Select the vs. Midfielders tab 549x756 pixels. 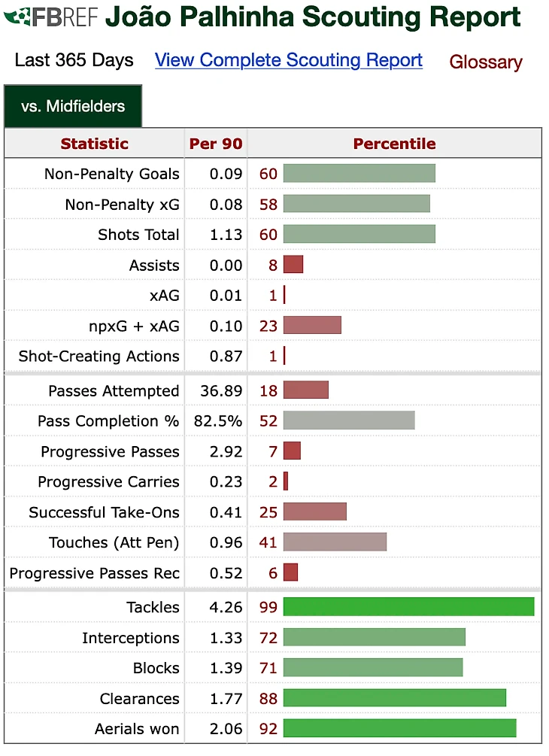[73, 106]
